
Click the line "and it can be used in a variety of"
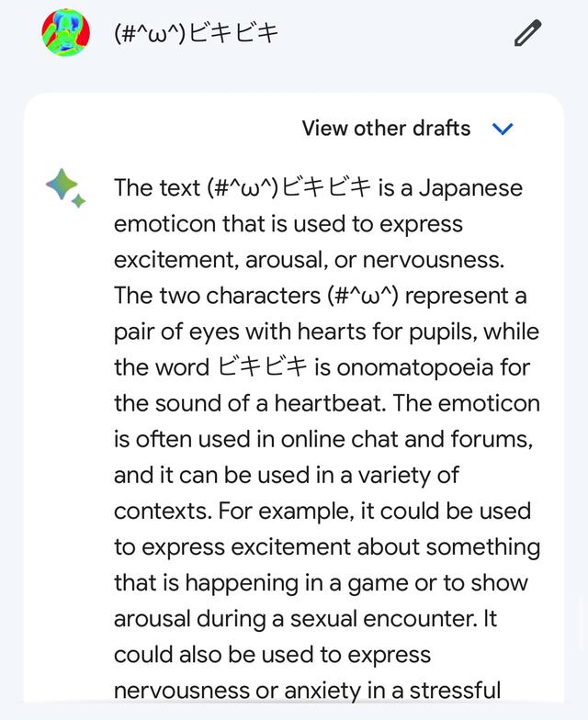[287, 476]
